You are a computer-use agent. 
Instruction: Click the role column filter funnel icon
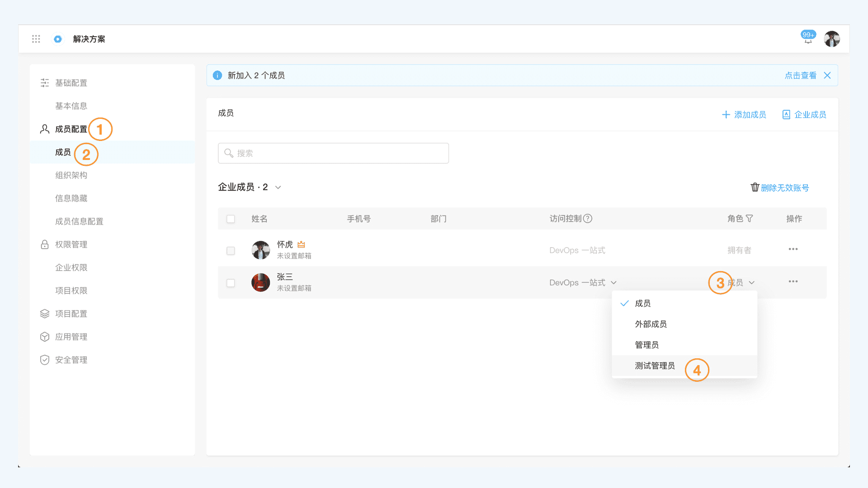click(750, 219)
